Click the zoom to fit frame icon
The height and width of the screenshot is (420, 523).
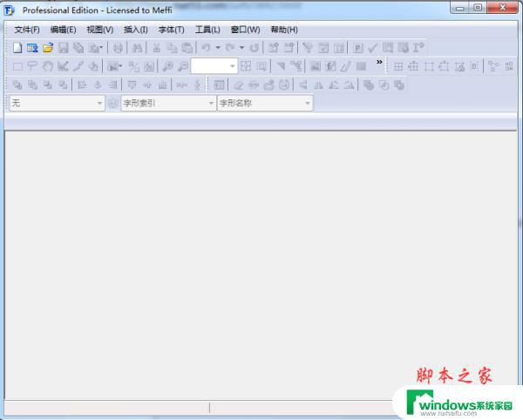coord(246,66)
